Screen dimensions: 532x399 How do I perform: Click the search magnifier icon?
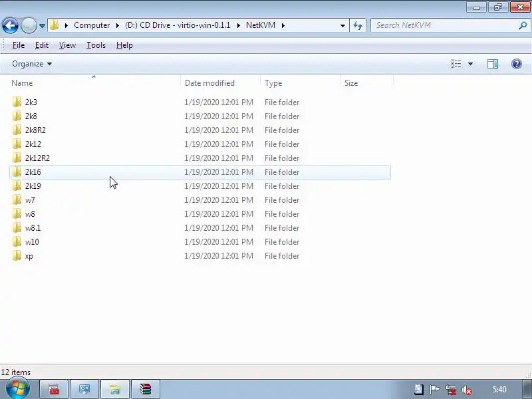coord(523,25)
